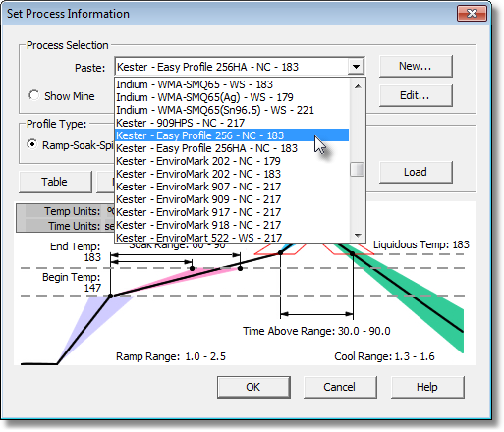Click the New... button

click(416, 66)
